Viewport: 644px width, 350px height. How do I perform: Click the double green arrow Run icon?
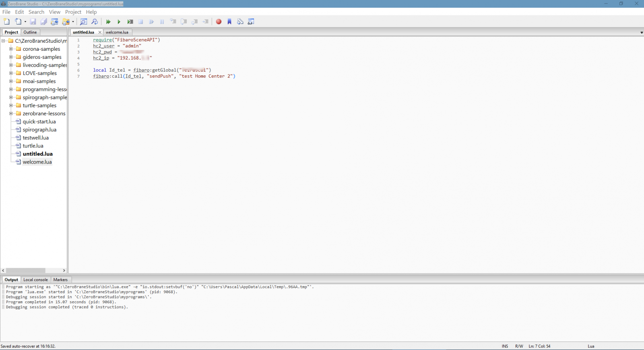pos(108,22)
